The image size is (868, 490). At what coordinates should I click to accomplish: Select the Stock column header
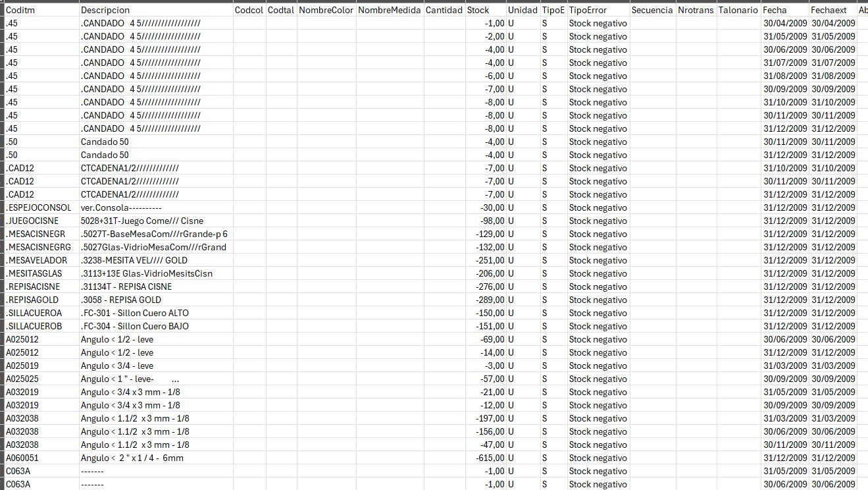coord(485,10)
